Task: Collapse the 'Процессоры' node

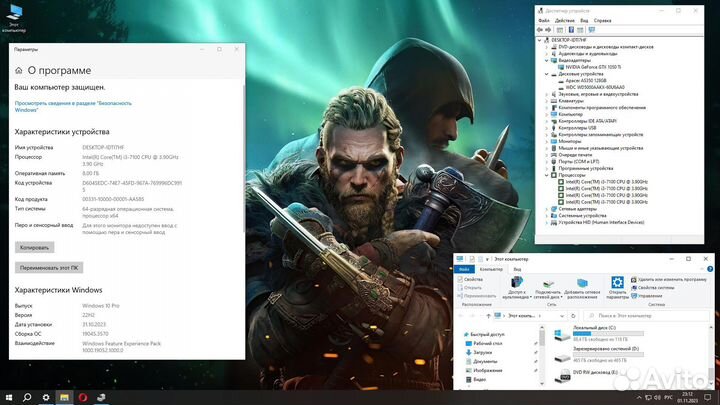Action: [x=547, y=175]
